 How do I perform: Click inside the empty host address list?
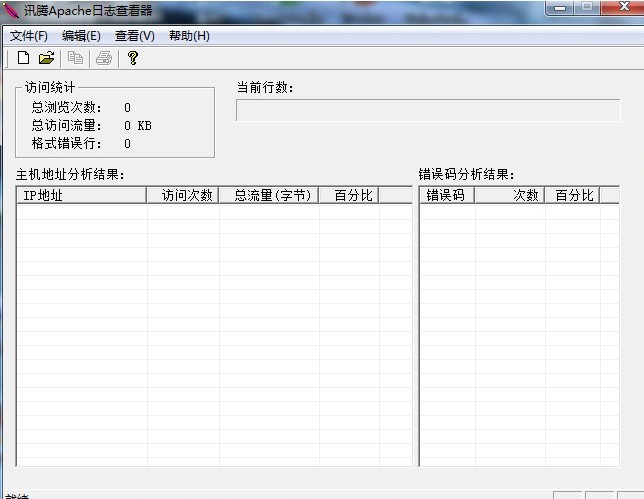click(214, 330)
